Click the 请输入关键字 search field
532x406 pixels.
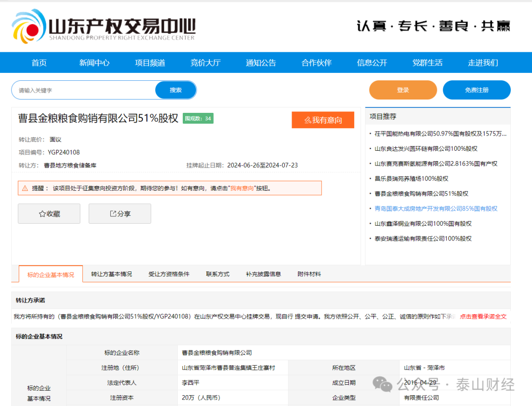pyautogui.click(x=84, y=90)
